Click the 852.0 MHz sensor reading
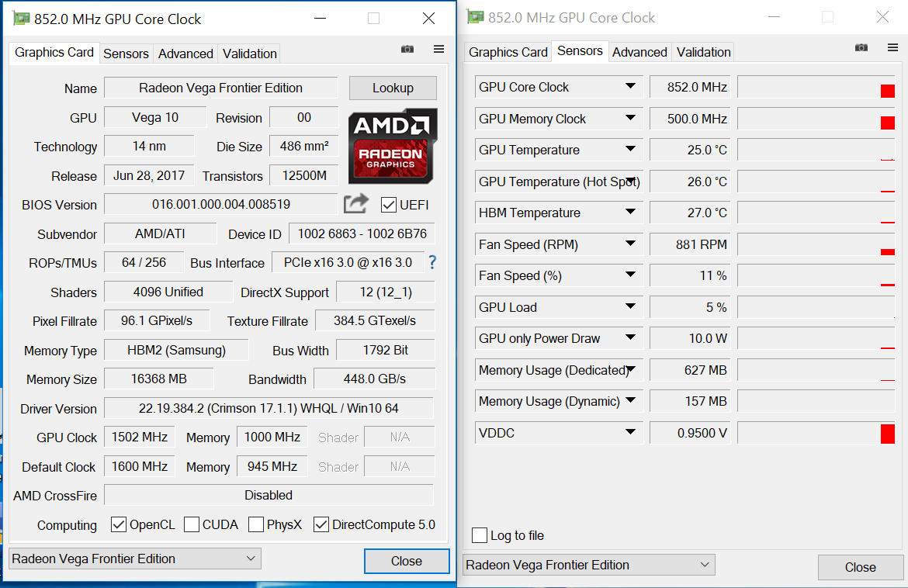 pyautogui.click(x=690, y=87)
